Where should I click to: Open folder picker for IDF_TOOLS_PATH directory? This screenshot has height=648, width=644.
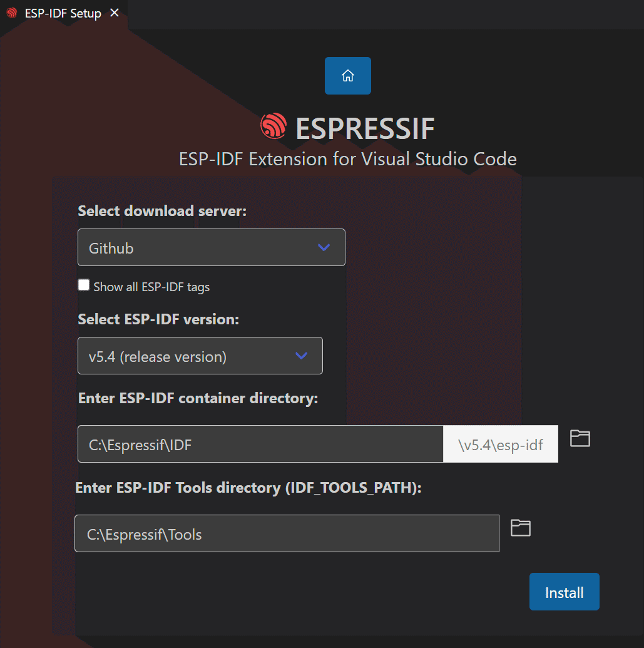pyautogui.click(x=520, y=528)
